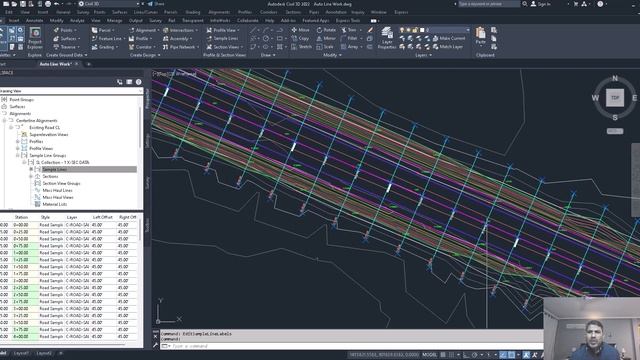Screen dimensions: 640x360
Task: Click the Layer Properties icon
Action: coord(387,38)
